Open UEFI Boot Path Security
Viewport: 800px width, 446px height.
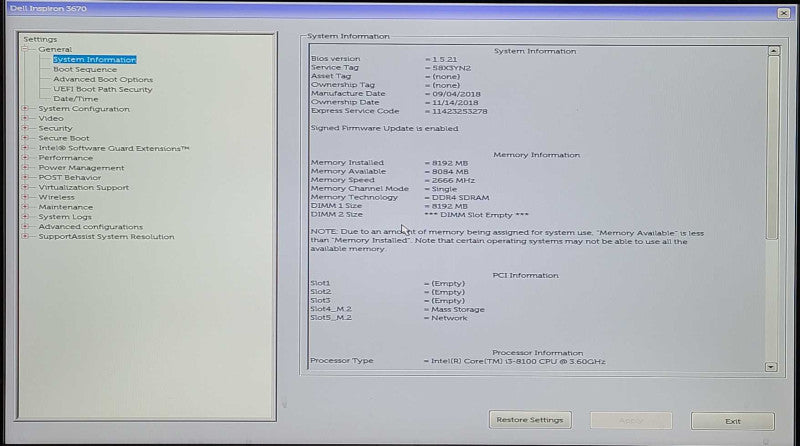point(103,89)
